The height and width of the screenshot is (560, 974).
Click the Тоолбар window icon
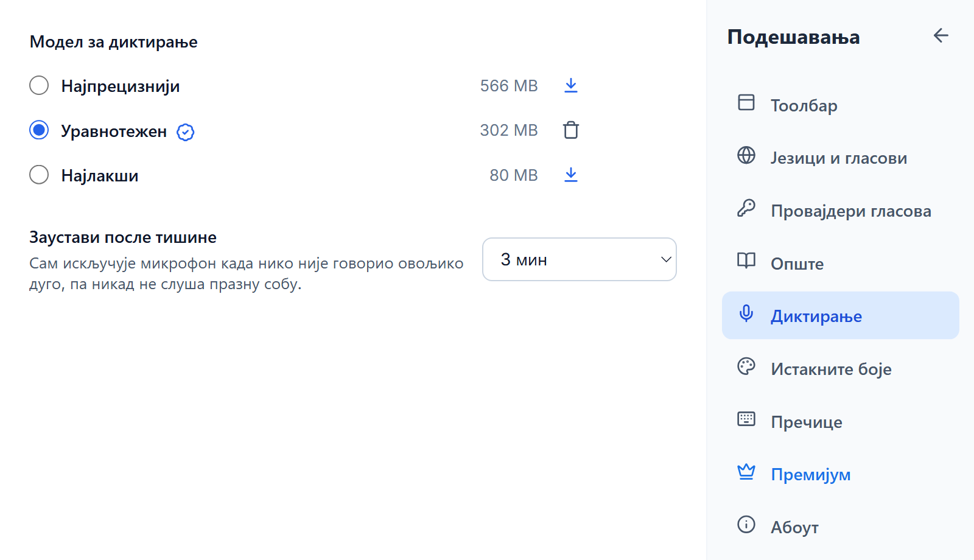click(x=746, y=102)
